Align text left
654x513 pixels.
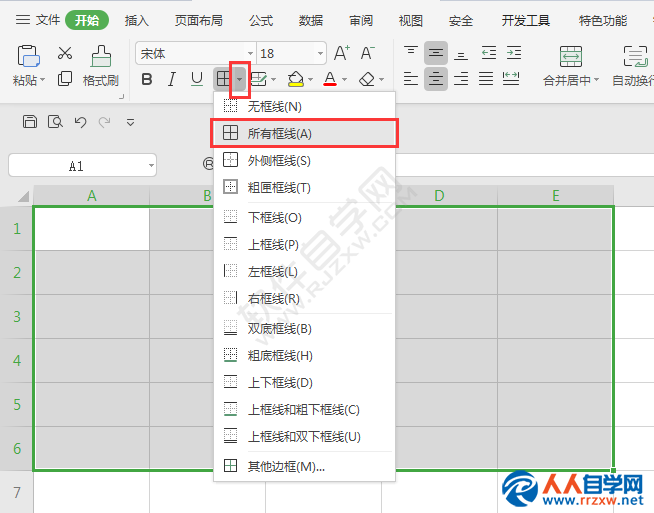[x=411, y=78]
